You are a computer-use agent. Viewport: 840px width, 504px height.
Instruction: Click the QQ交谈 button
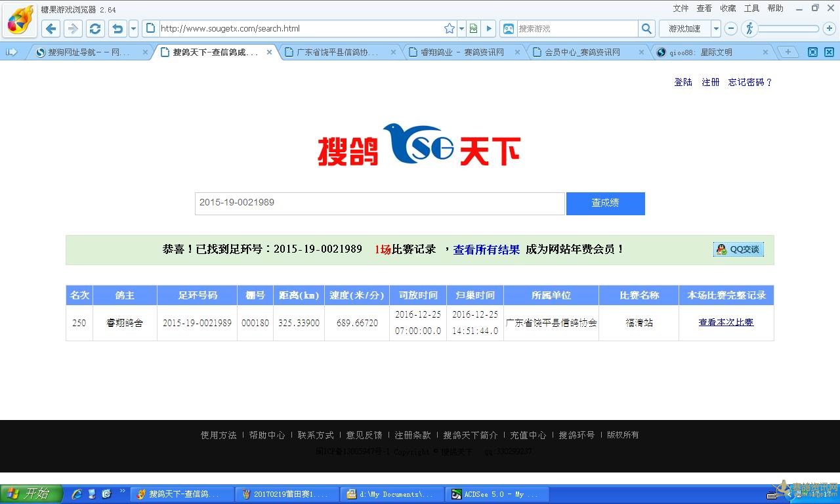(738, 249)
